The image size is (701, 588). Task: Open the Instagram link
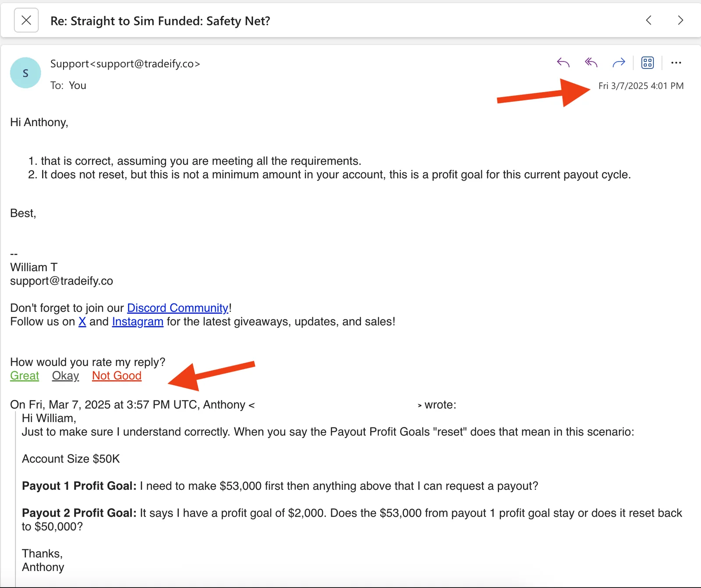click(x=138, y=322)
